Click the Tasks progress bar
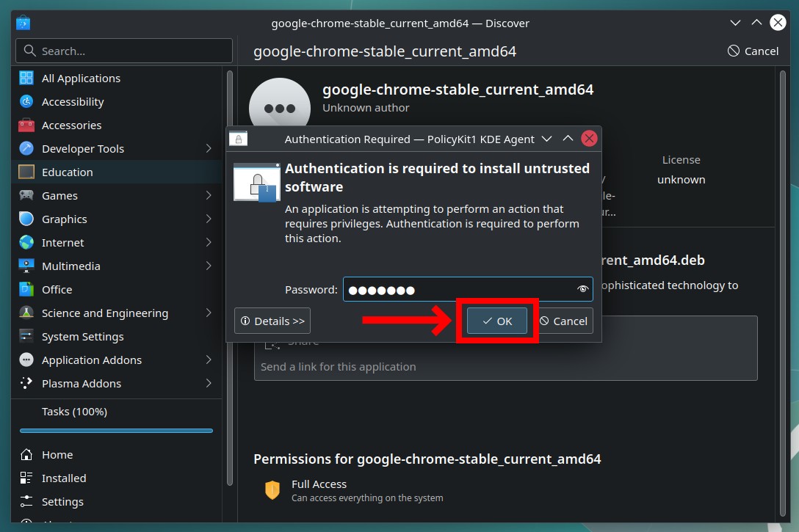 pos(116,431)
